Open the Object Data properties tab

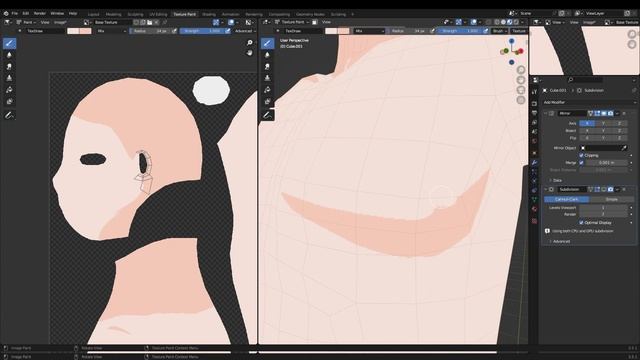(534, 199)
